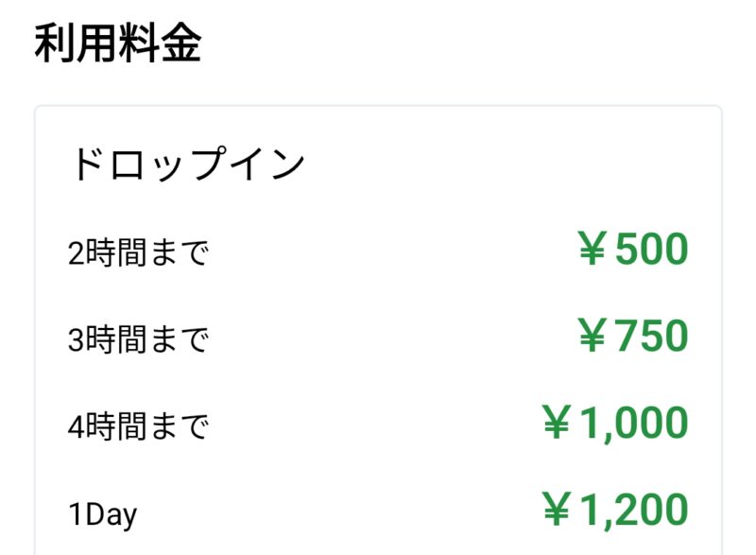Select the ¥750 price

click(632, 337)
